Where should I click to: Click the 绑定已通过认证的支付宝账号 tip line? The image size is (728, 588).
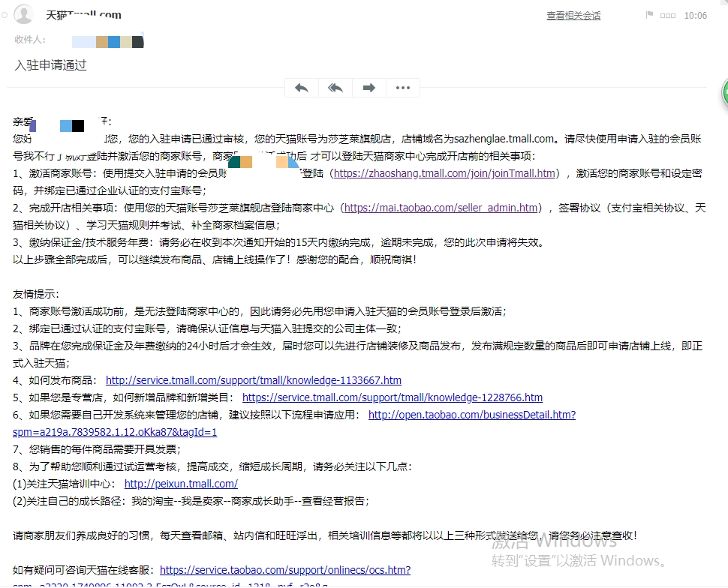tap(207, 328)
